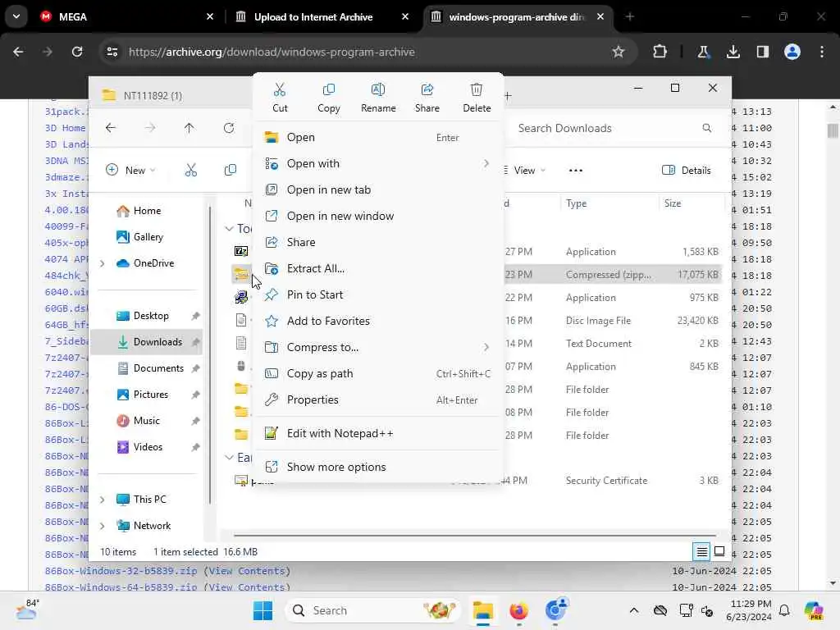Open browser side panel icon
This screenshot has width=840, height=630.
point(763,52)
